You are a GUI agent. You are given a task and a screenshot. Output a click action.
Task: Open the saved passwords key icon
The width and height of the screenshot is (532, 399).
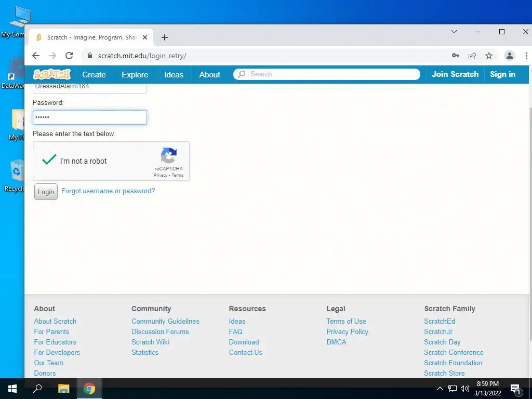click(455, 56)
